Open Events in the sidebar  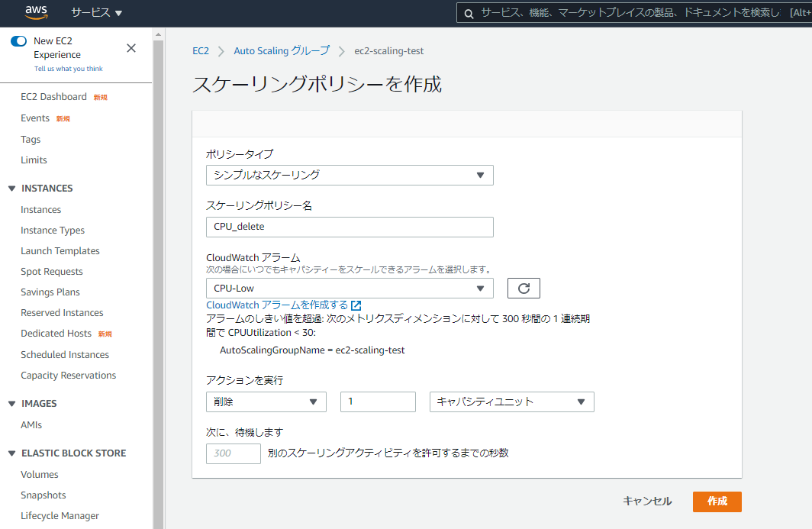point(35,118)
